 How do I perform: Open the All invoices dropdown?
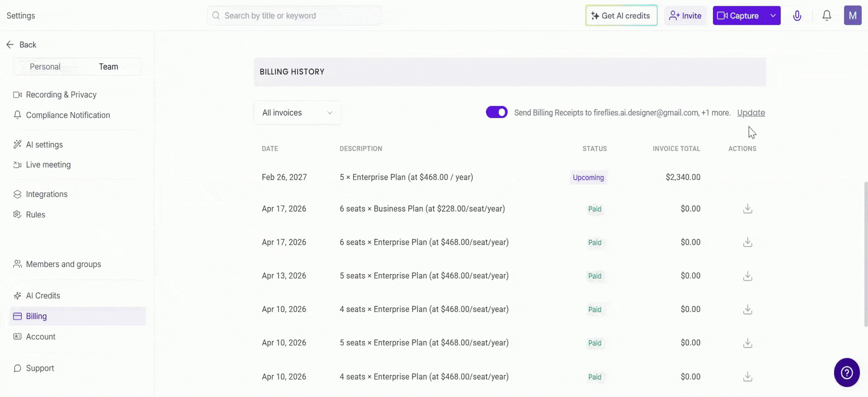pyautogui.click(x=297, y=113)
